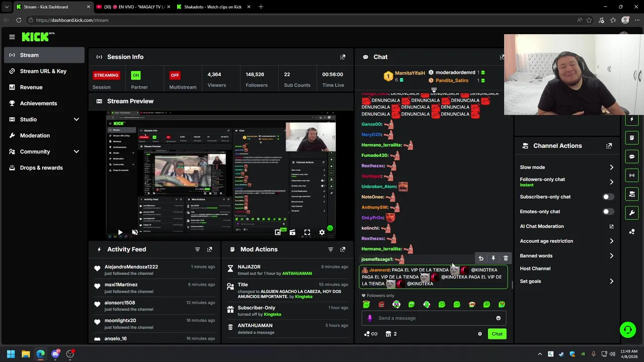Open Windows Start menu
644x362 pixels.
click(x=11, y=354)
